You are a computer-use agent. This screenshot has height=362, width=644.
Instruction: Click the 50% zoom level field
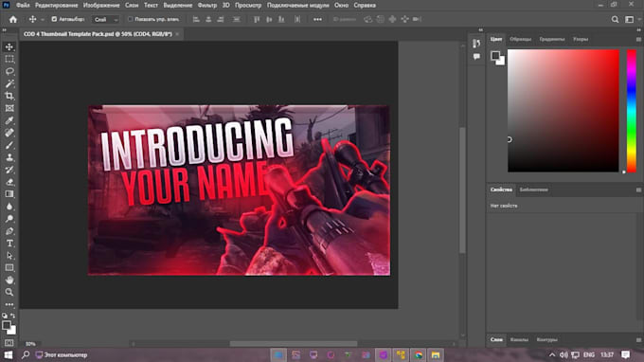31,344
